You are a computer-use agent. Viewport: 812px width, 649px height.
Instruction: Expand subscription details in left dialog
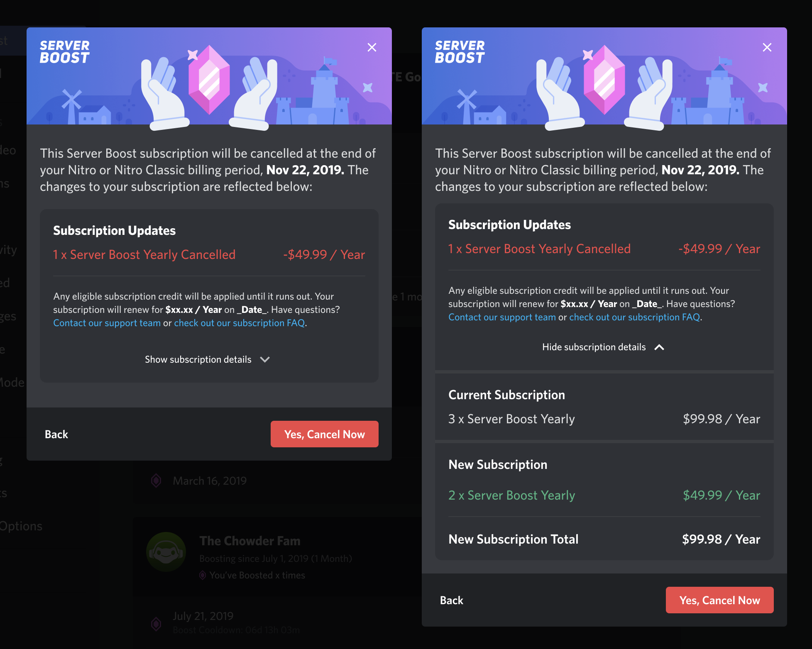209,359
